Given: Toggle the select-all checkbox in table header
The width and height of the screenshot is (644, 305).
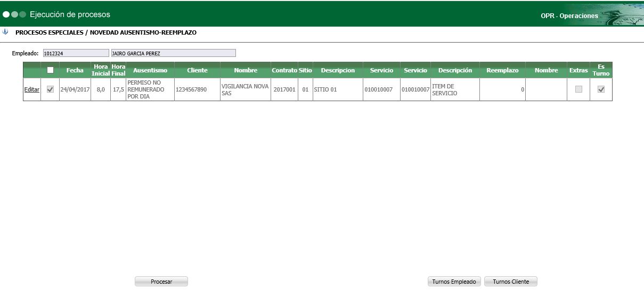Looking at the screenshot, I should point(50,70).
